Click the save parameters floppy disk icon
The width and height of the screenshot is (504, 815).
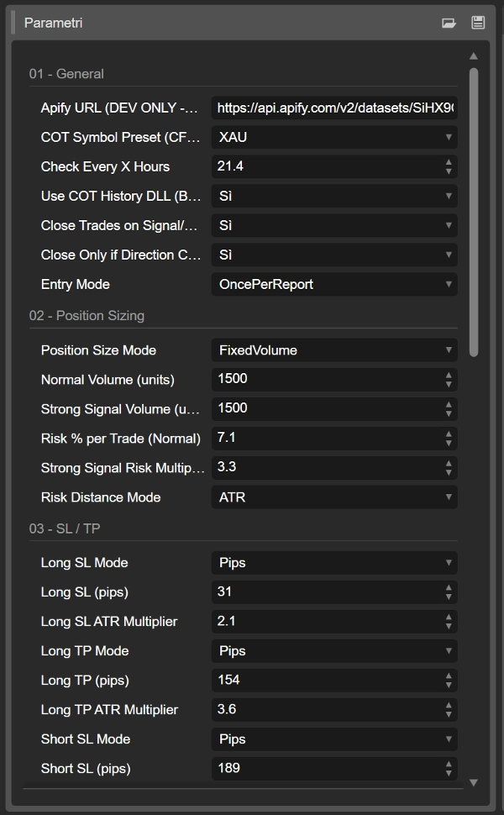pyautogui.click(x=478, y=24)
